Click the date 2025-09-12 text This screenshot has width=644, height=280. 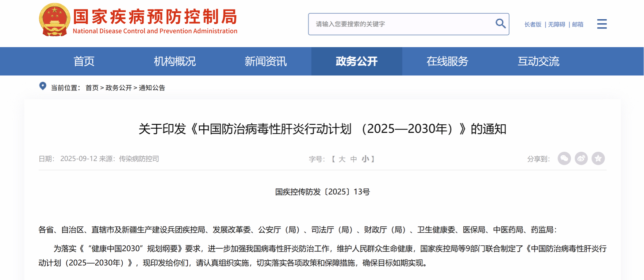pos(79,159)
